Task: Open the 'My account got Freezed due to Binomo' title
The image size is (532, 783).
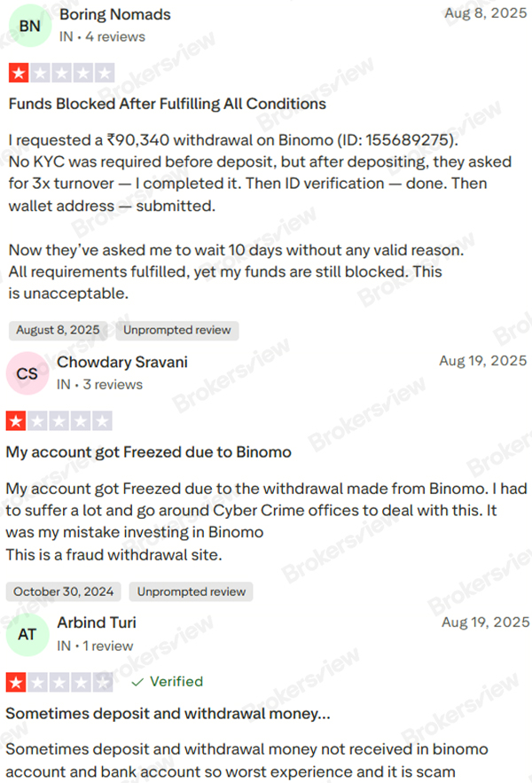Action: [149, 451]
